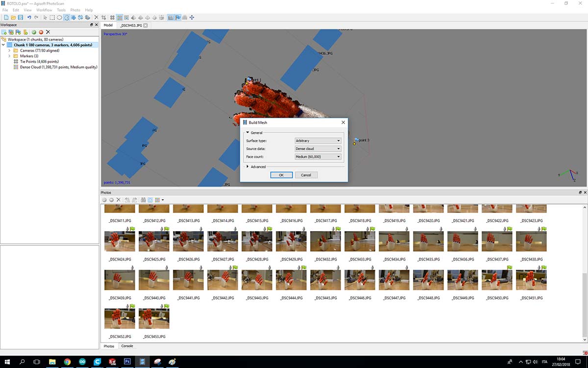Select Dense Cloud (1,398,731 points) item
This screenshot has width=588, height=368.
click(x=58, y=67)
